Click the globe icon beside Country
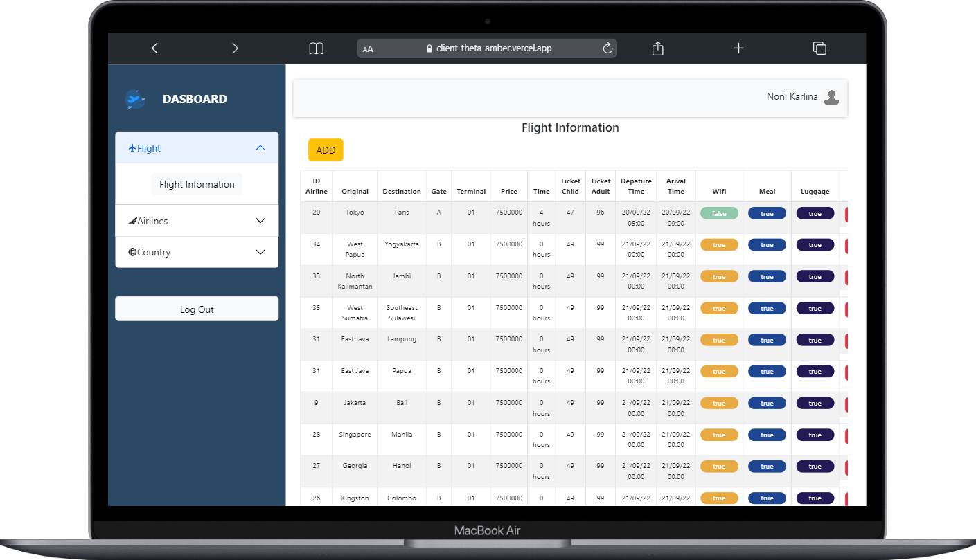 coord(132,252)
